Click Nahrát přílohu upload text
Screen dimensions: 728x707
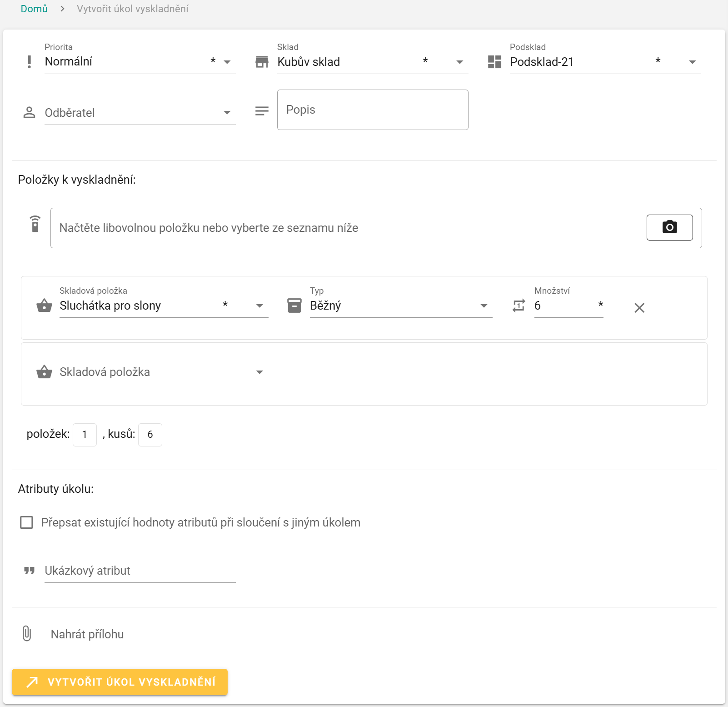coord(87,634)
